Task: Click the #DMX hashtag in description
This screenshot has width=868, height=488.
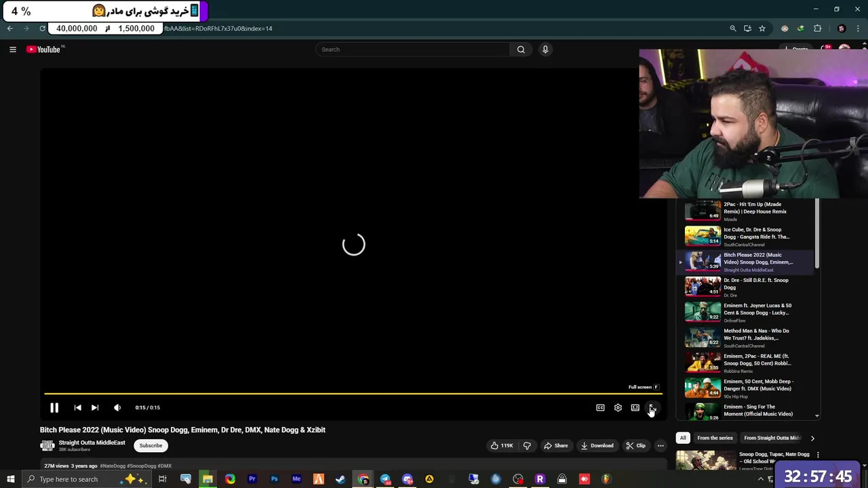Action: click(165, 466)
